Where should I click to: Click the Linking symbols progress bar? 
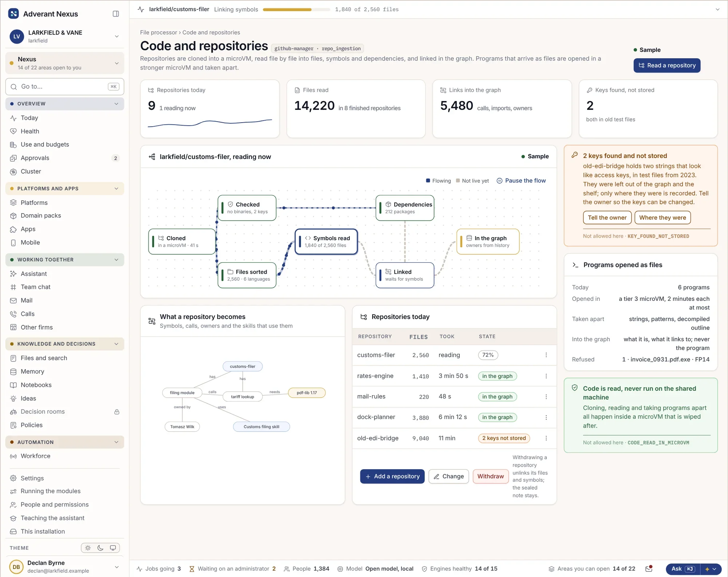(x=296, y=9)
